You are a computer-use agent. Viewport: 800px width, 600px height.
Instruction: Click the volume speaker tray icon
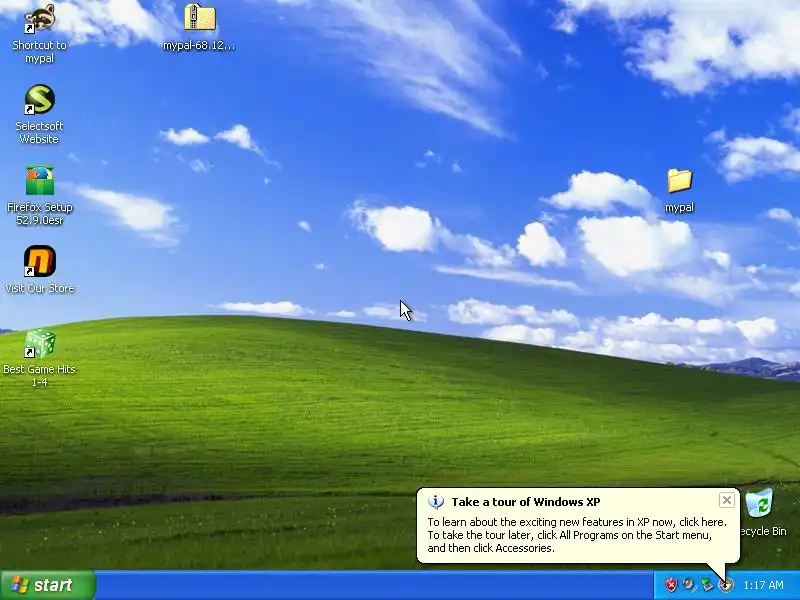tap(689, 585)
